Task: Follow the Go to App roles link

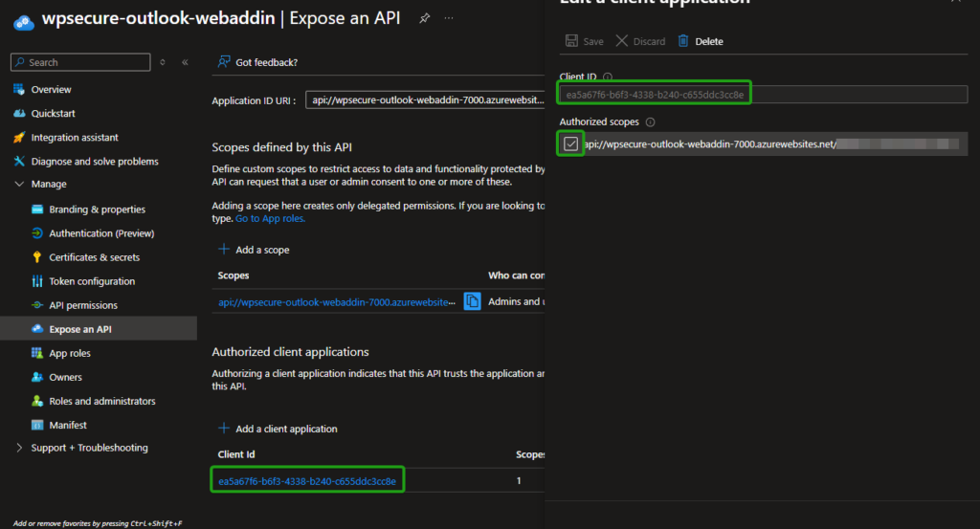Action: [x=271, y=218]
